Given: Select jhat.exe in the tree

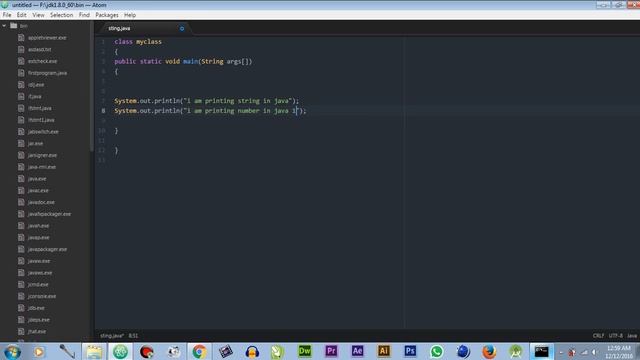Looking at the screenshot, I should [37, 332].
